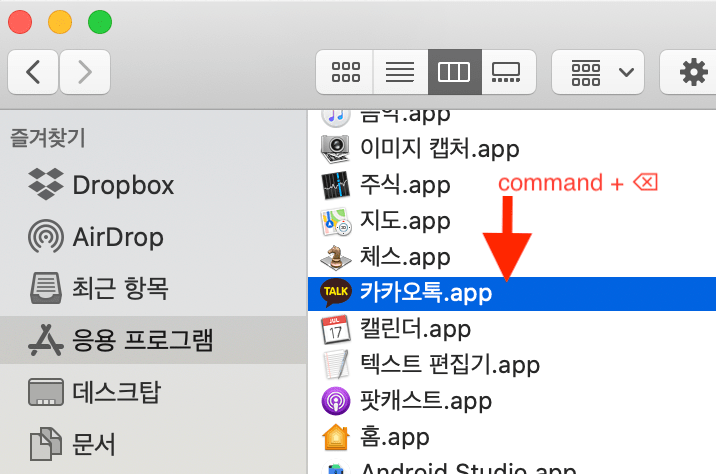
Task: Click the 최근 항목 tray icon
Action: (x=46, y=288)
